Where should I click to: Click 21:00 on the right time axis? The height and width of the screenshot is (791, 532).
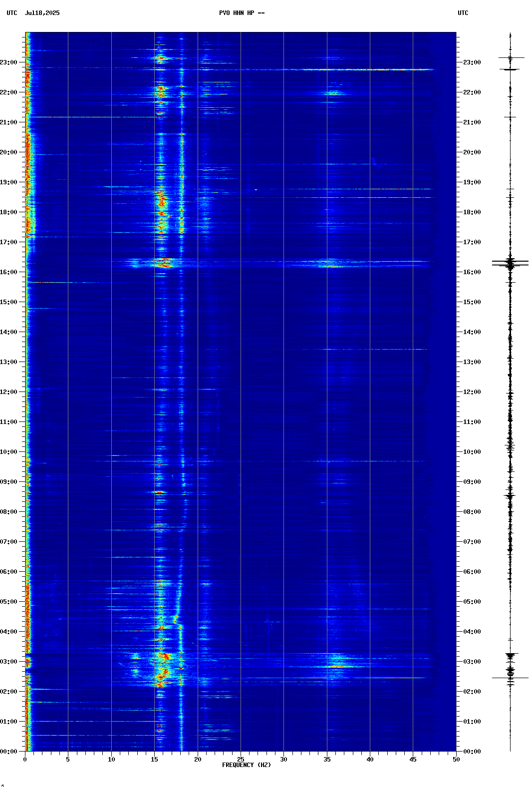tap(472, 122)
